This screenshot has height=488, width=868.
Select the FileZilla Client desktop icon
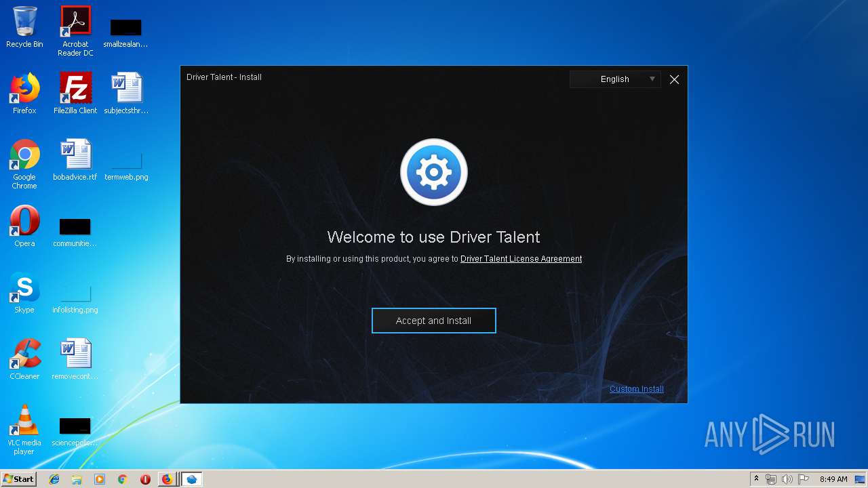tap(75, 94)
